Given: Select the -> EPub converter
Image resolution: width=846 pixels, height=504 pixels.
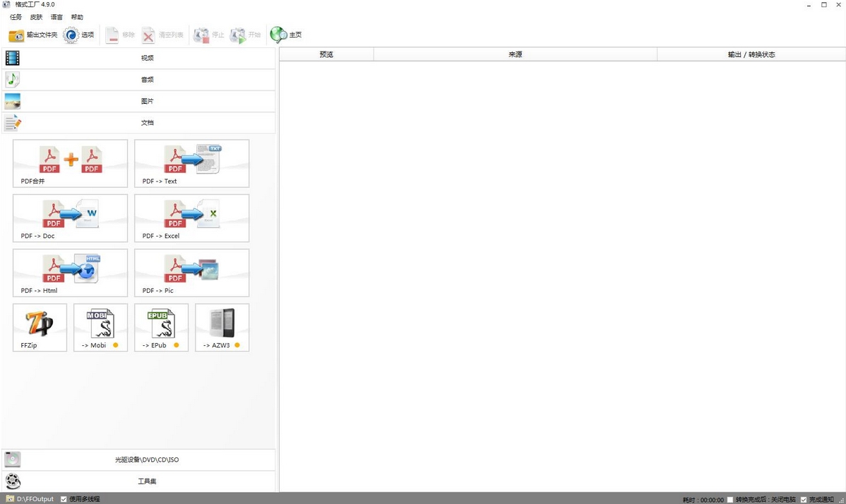Looking at the screenshot, I should [161, 328].
